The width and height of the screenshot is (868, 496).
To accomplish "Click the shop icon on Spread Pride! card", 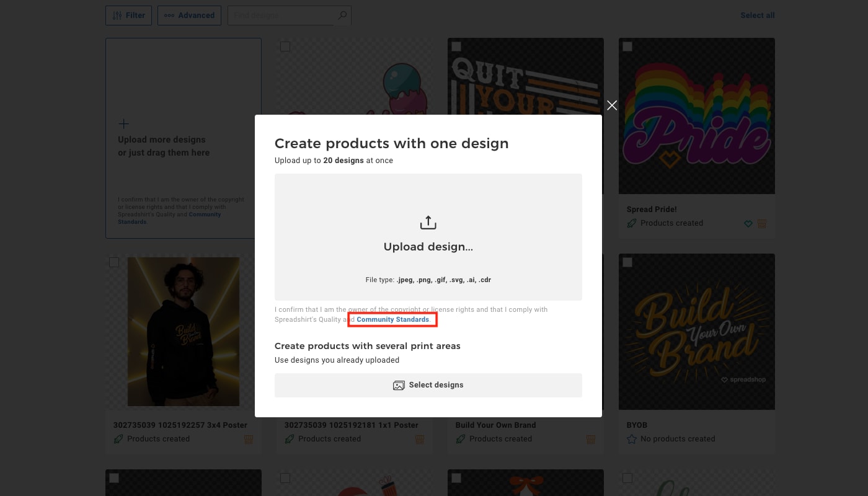I will pyautogui.click(x=762, y=224).
